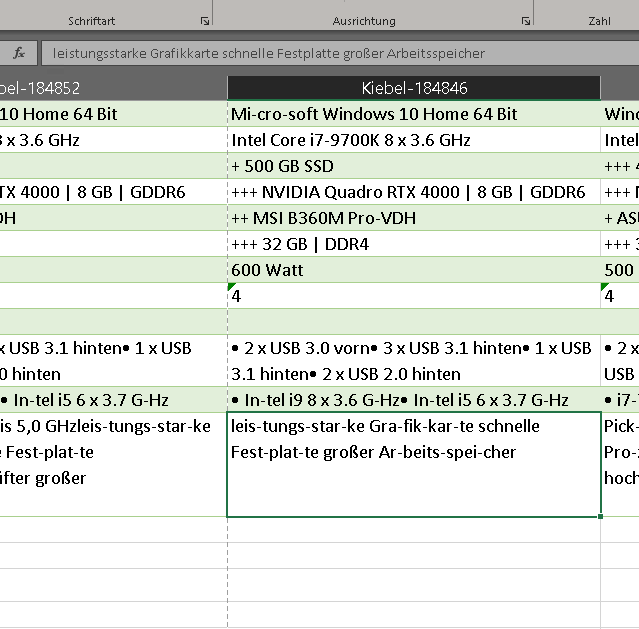Select left cell '5,0 GHzleis-tungs-star-ke'
Image resolution: width=639 pixels, height=629 pixels.
(113, 464)
